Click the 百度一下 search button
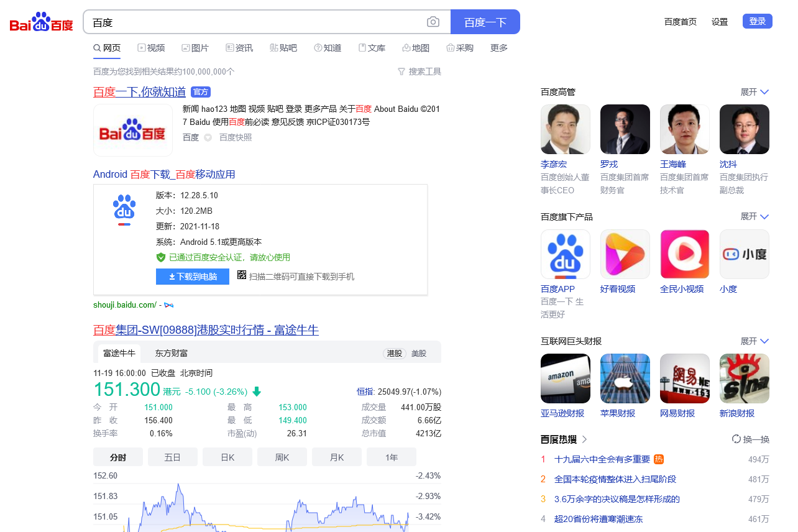The height and width of the screenshot is (532, 798). coord(485,21)
